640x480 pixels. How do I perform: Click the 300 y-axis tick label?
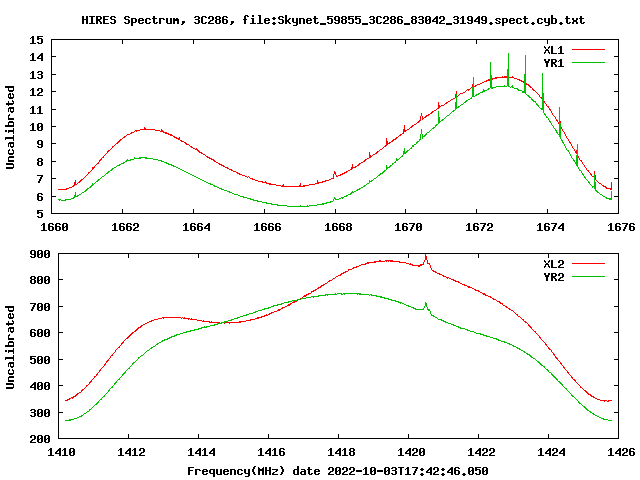point(40,413)
